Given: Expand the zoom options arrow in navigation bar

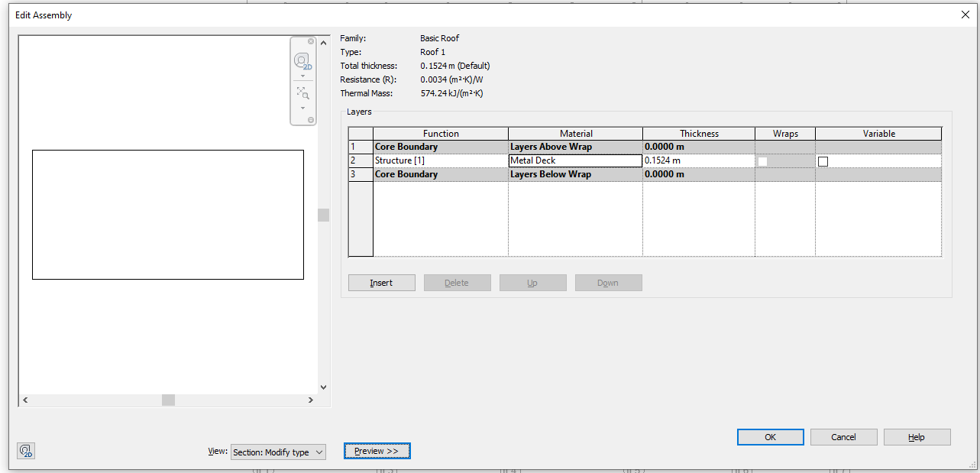Looking at the screenshot, I should tap(302, 108).
